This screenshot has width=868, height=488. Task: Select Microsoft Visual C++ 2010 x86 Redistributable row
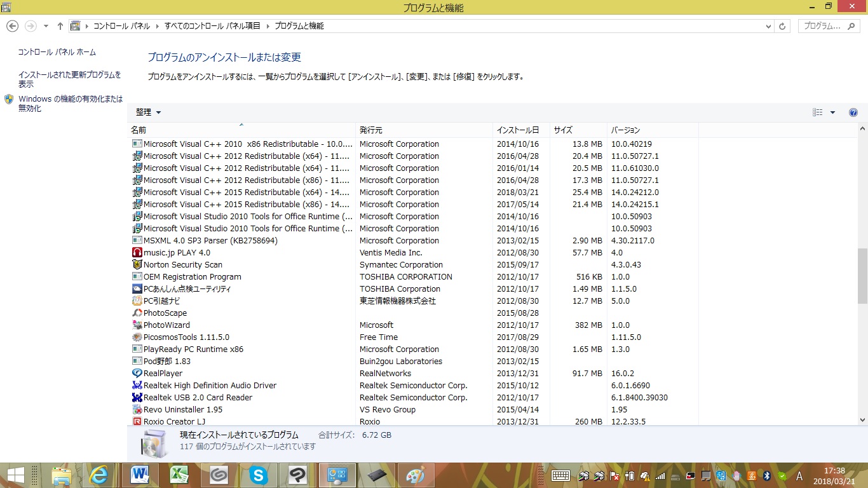pos(413,144)
